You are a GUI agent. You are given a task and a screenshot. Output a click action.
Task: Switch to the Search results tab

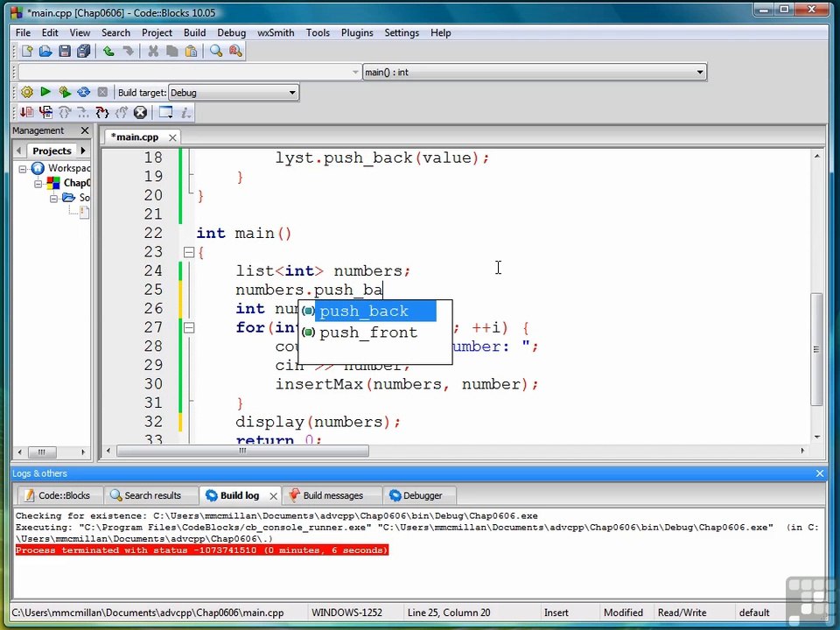coord(151,495)
